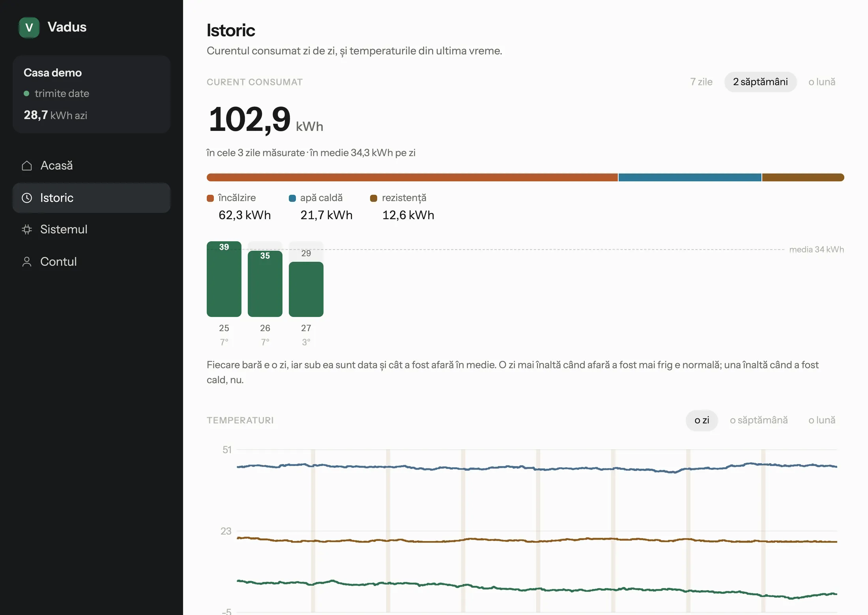Select the 2 săptămâni range
This screenshot has height=615, width=868.
[x=760, y=82]
